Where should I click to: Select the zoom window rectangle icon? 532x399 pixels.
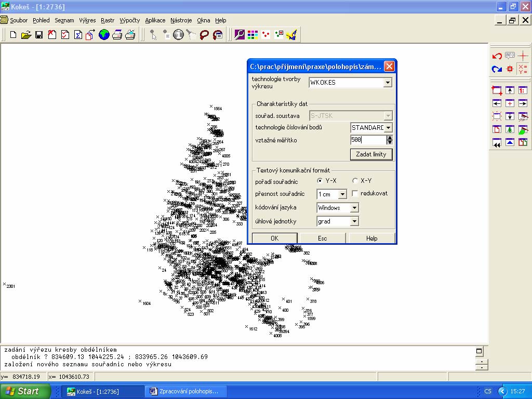tap(497, 90)
